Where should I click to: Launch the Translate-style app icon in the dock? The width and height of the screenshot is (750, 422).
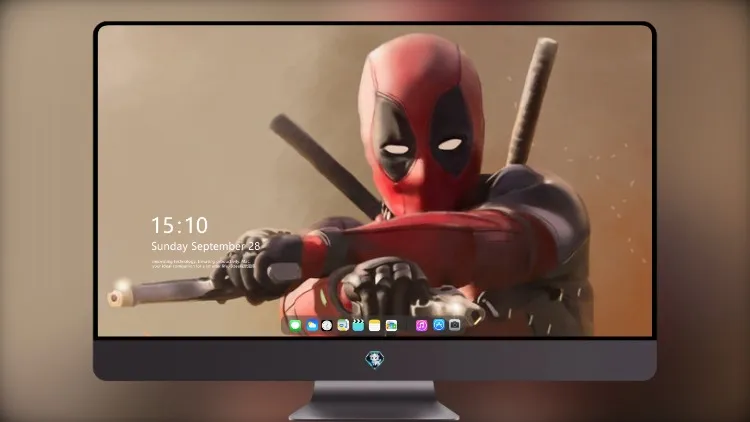[x=343, y=325]
